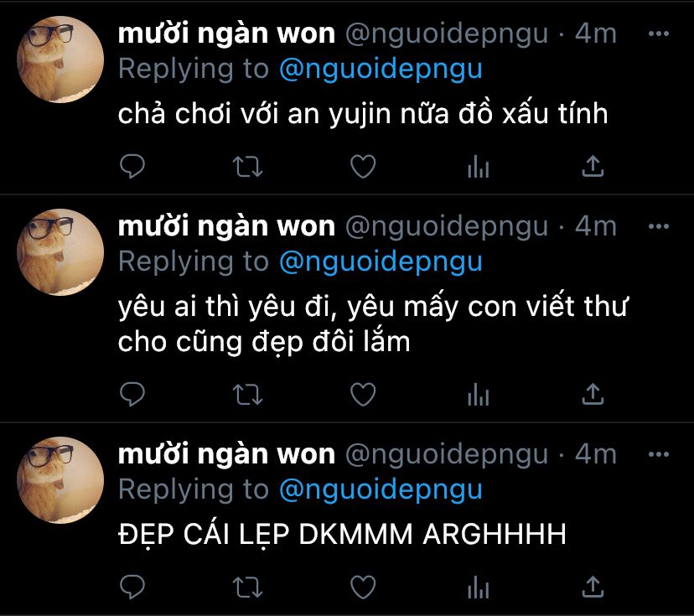
Task: Open analytics of 'yêu ai thì yêu đi' tweet
Action: [x=479, y=395]
